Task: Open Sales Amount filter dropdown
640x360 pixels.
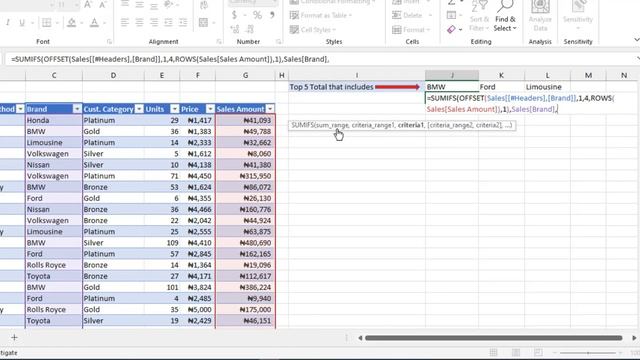Action: (x=270, y=109)
